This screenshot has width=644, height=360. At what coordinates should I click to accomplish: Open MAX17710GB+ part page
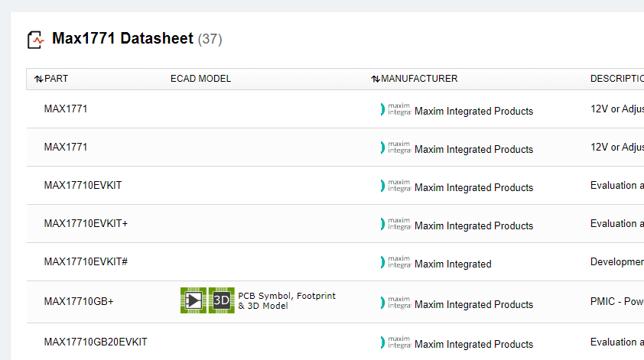(x=79, y=301)
